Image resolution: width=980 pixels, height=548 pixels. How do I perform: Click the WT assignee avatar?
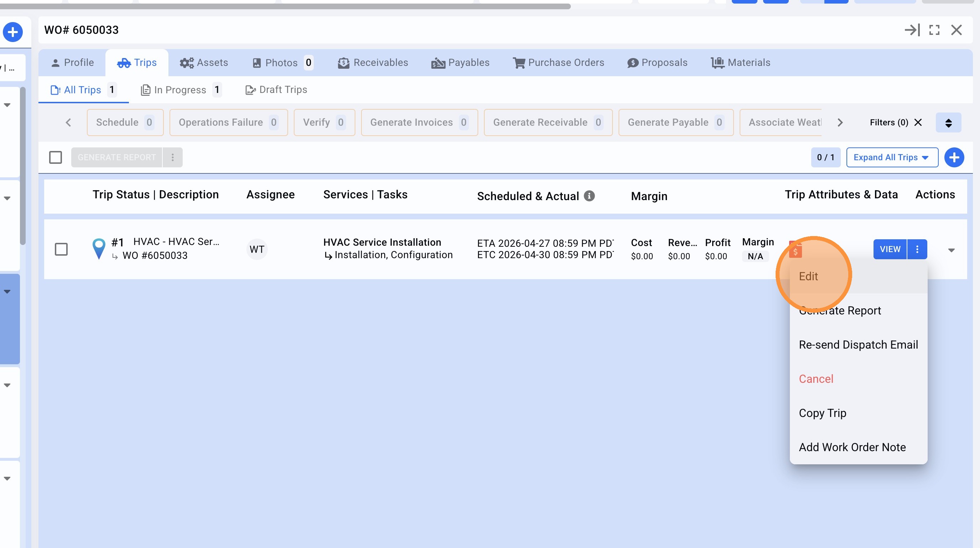click(257, 250)
